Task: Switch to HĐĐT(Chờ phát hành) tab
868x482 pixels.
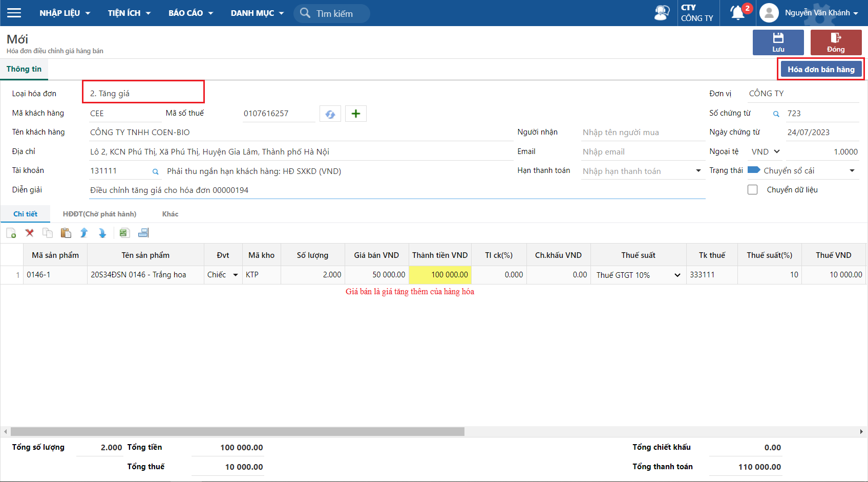Action: 99,214
